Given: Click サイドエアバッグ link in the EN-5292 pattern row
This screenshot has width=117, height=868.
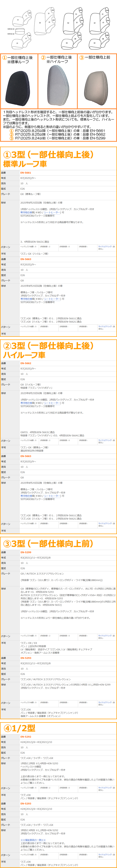Looking at the screenshot, I should (x=105, y=788).
